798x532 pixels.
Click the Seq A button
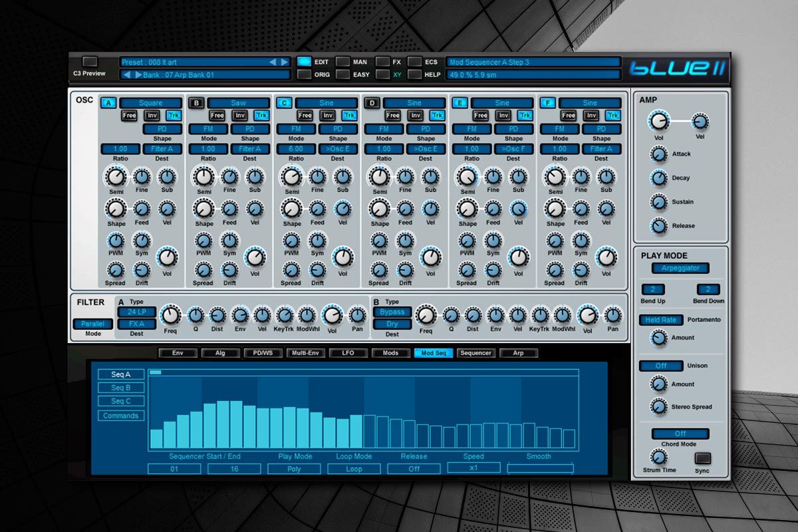point(121,374)
